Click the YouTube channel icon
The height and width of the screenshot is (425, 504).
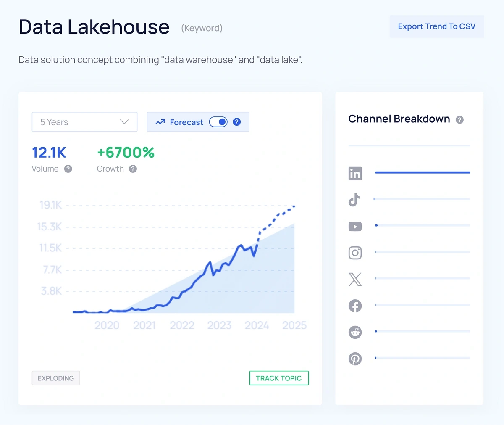[355, 227]
